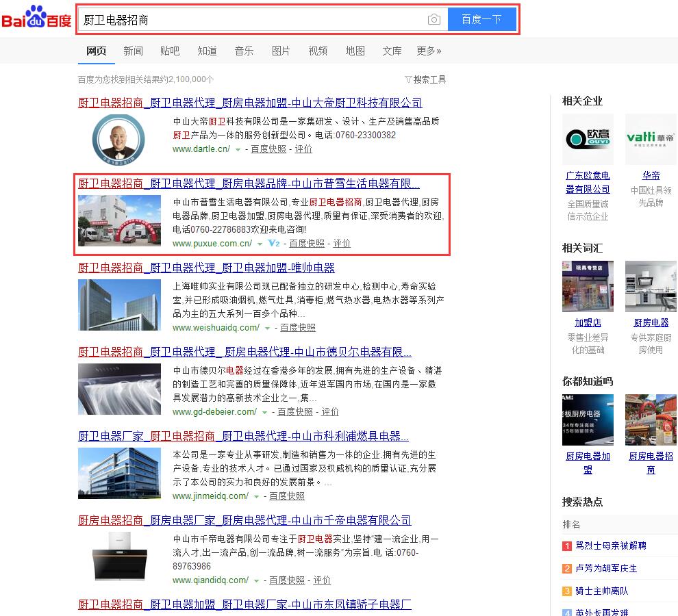Click 评价 next to the dartle.cn result
The image size is (678, 616).
(x=303, y=149)
